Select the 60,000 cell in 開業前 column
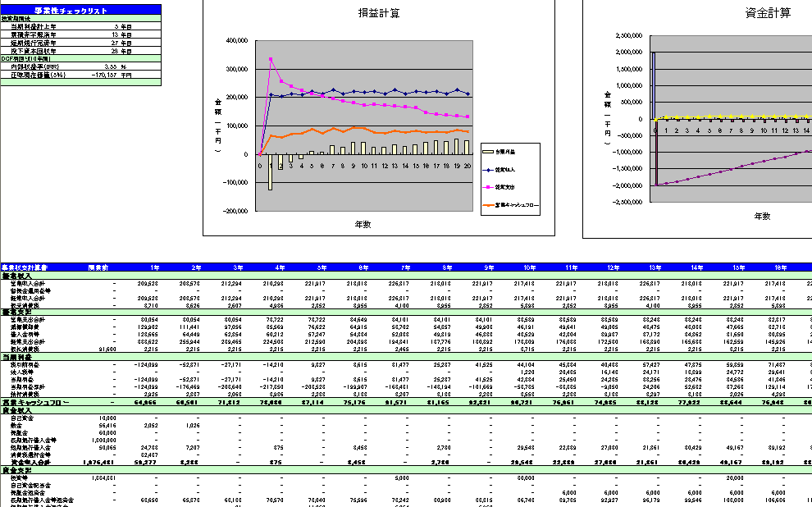The height and width of the screenshot is (507, 812). [107, 433]
